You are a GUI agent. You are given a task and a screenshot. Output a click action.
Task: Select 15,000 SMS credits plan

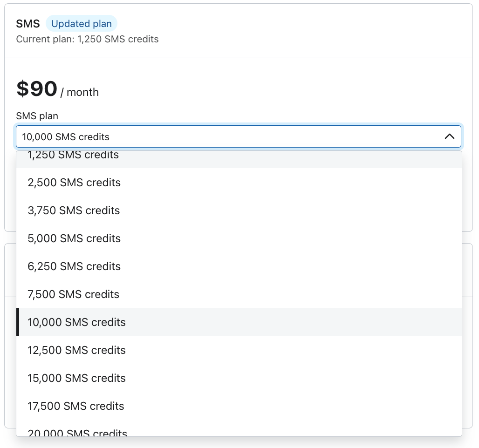pyautogui.click(x=76, y=378)
